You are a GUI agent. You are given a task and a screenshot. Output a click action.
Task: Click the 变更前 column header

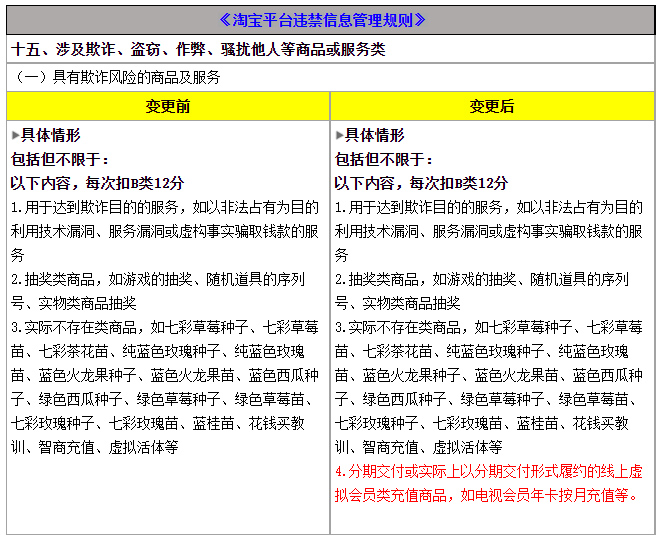(168, 106)
